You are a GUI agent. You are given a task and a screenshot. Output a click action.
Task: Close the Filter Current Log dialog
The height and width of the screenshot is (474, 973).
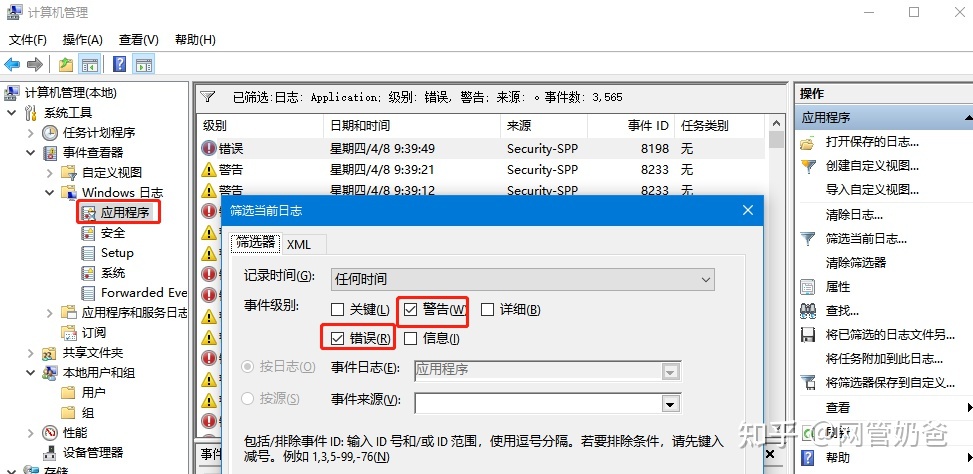click(x=748, y=210)
